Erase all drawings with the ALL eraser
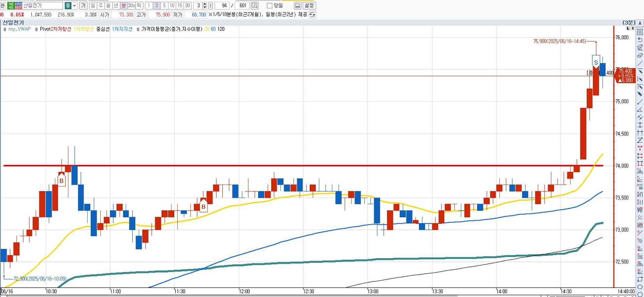 tap(640, 47)
